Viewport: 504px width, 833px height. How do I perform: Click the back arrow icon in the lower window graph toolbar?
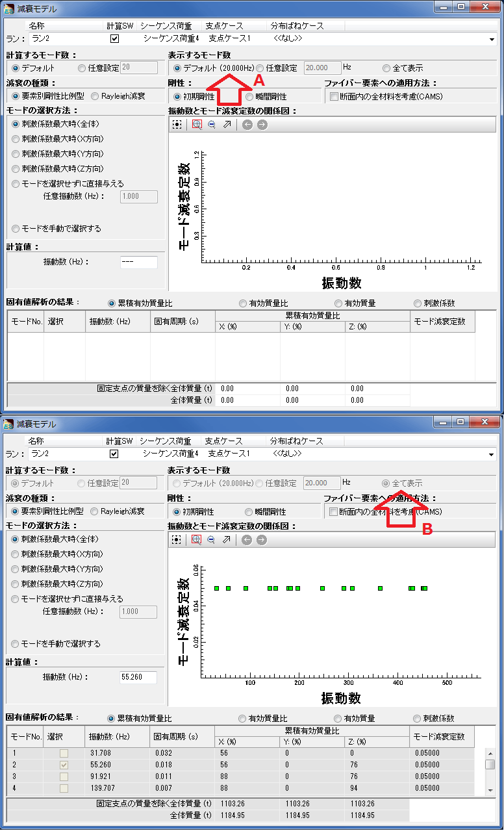247,539
